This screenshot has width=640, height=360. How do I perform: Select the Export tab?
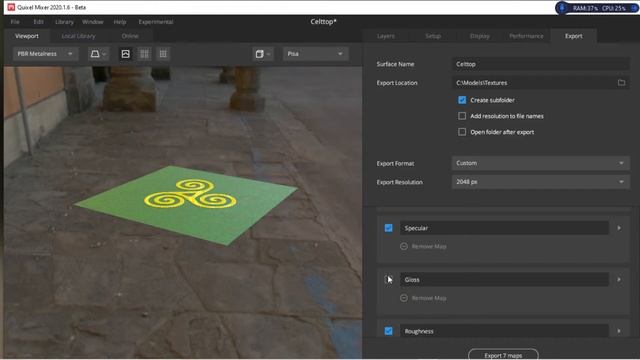point(573,36)
